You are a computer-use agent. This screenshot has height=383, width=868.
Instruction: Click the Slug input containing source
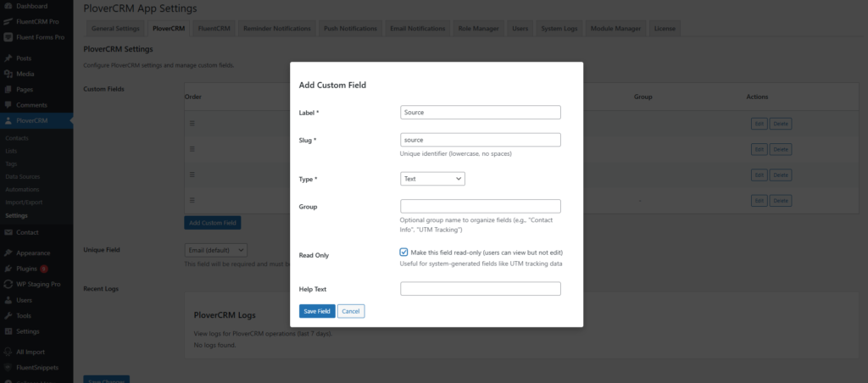click(481, 140)
